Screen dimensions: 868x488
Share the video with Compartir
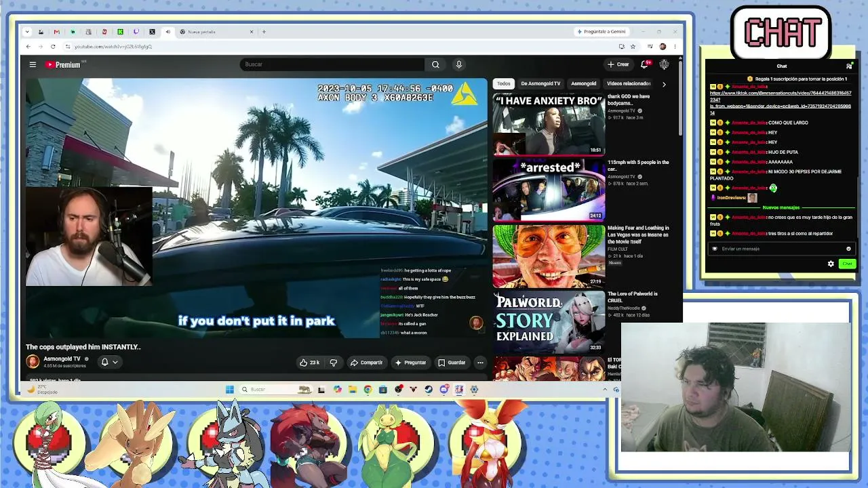coord(367,363)
